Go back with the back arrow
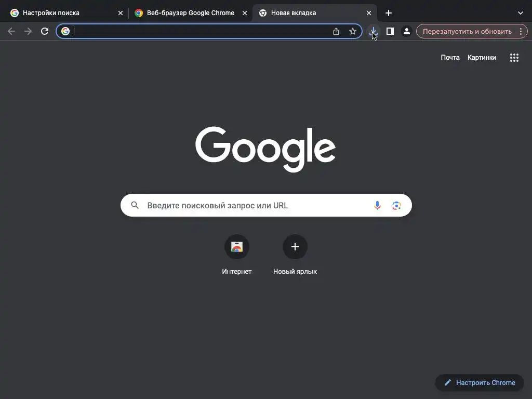This screenshot has height=399, width=532. (11, 31)
